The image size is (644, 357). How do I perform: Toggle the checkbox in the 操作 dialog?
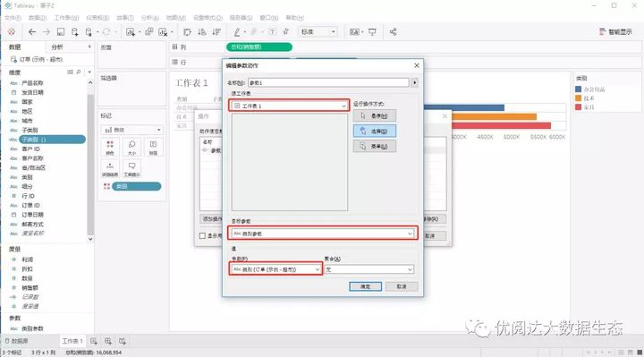click(202, 235)
